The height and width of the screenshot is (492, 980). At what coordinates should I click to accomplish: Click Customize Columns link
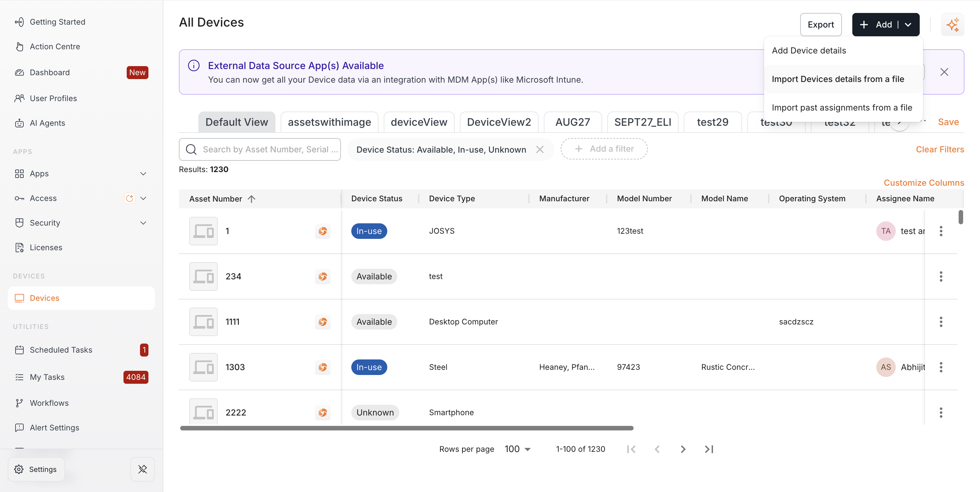pos(924,183)
